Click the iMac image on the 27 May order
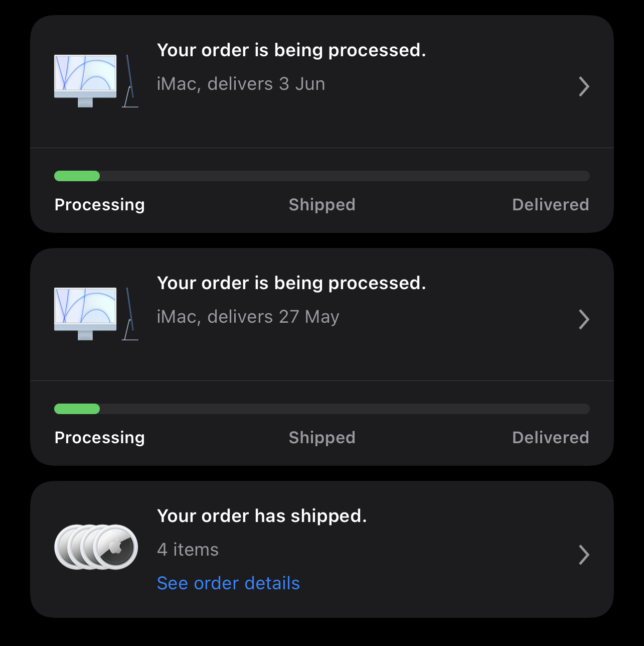644x646 pixels. (x=95, y=314)
